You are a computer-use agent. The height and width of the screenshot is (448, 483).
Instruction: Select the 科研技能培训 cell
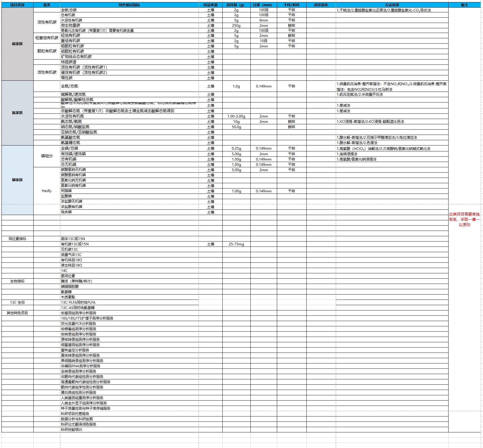(x=72, y=430)
